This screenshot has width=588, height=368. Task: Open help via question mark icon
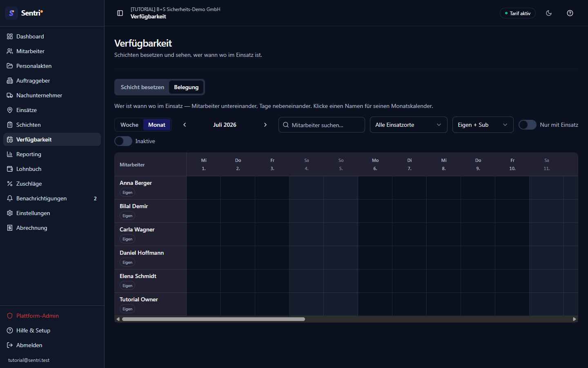(x=570, y=13)
